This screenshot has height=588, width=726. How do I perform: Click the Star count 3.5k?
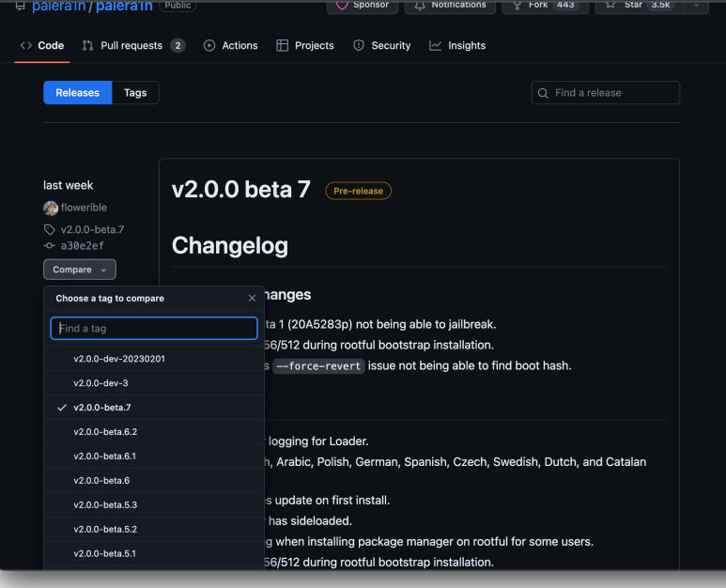660,5
